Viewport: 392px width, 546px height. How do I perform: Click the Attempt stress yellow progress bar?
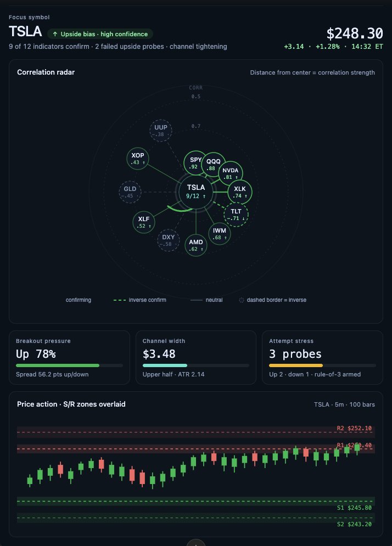322,365
